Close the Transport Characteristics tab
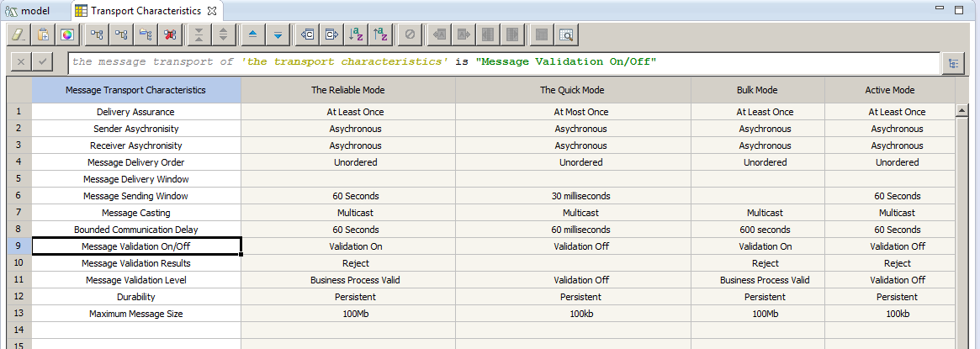The image size is (980, 349). tap(212, 11)
